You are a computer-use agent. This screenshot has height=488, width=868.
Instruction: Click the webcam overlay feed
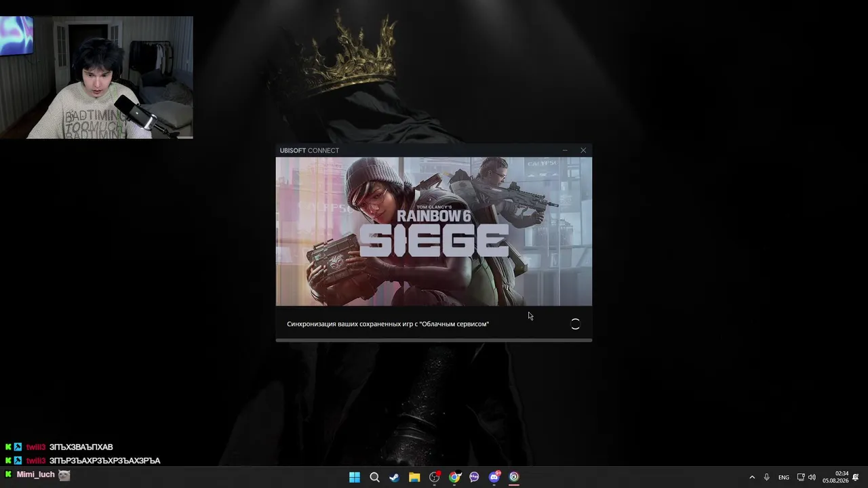coord(96,77)
